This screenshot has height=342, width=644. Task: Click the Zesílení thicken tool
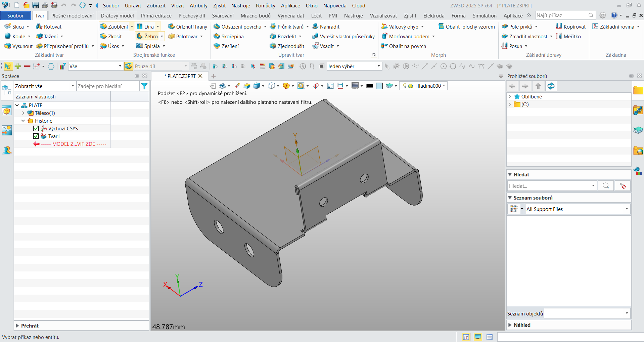click(x=226, y=46)
